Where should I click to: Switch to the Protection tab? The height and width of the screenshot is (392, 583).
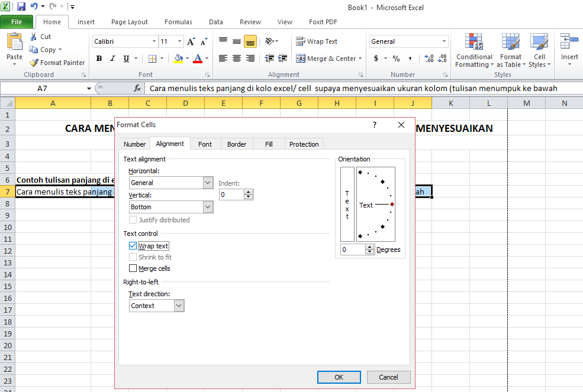pos(304,144)
